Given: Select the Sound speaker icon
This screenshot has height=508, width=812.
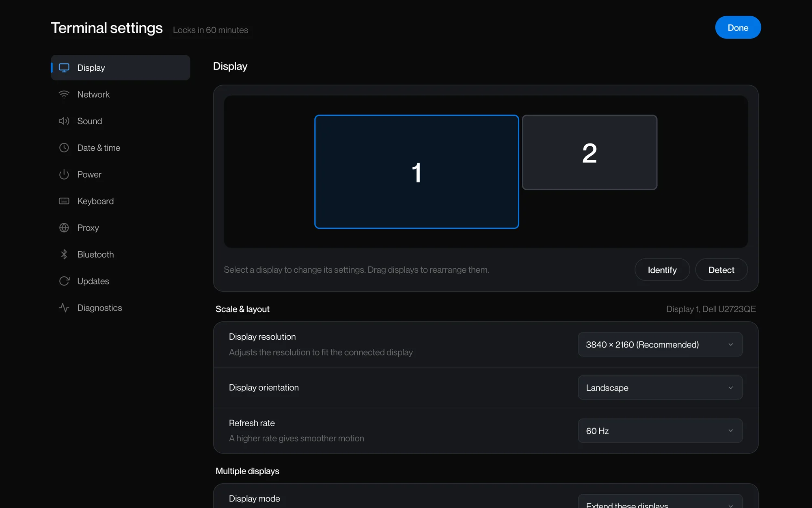Looking at the screenshot, I should coord(64,121).
